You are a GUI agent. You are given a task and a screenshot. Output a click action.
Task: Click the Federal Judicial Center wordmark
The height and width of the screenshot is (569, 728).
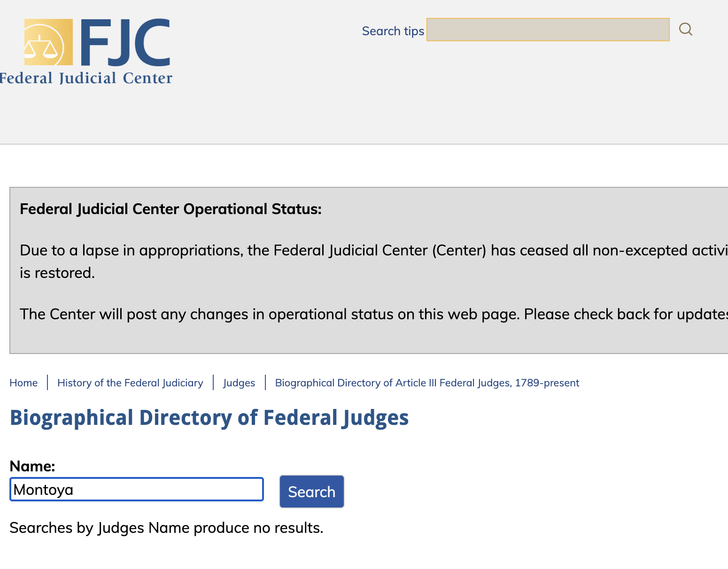pyautogui.click(x=86, y=78)
